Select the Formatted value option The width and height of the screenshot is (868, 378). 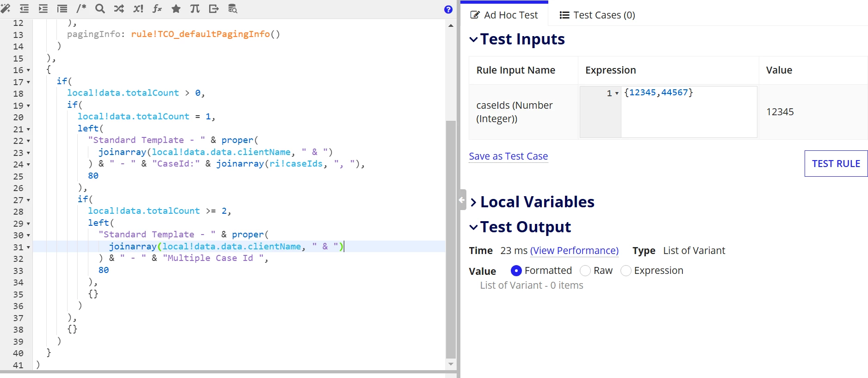tap(516, 271)
